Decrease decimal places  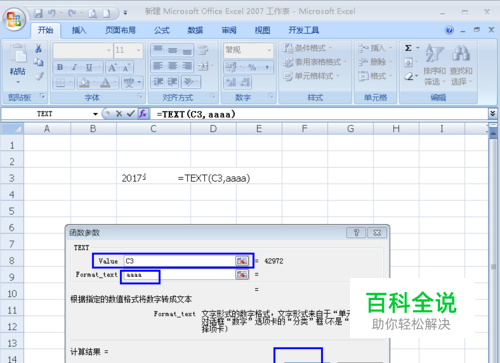(x=245, y=82)
